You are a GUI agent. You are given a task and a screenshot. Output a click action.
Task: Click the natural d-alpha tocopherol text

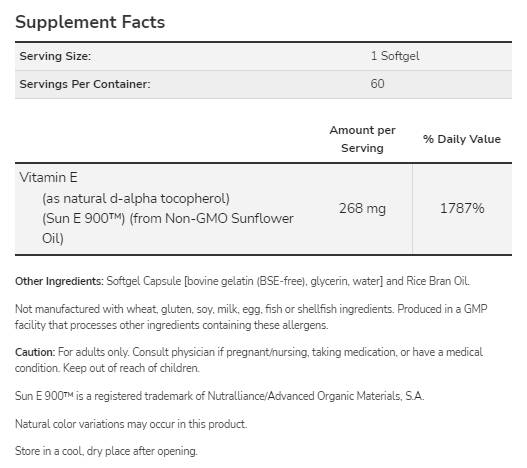(136, 198)
